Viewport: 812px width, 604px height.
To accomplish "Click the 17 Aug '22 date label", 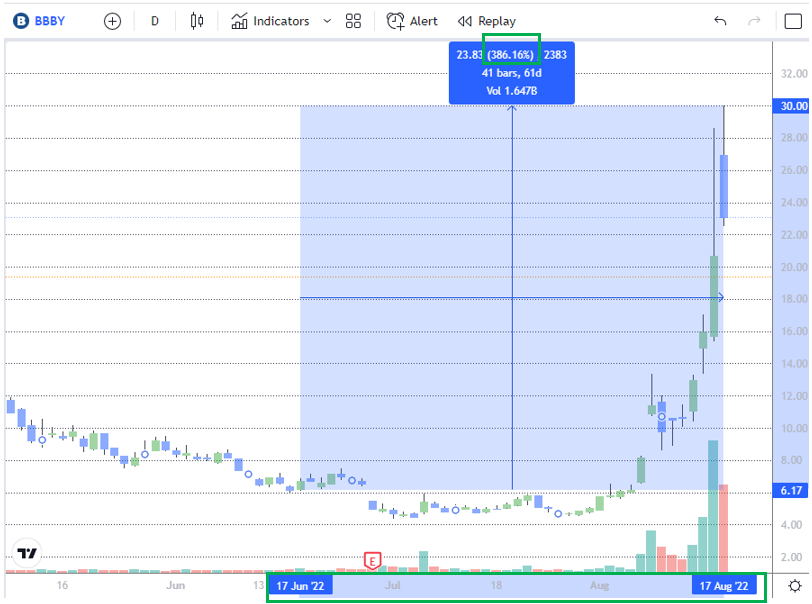I will click(724, 586).
